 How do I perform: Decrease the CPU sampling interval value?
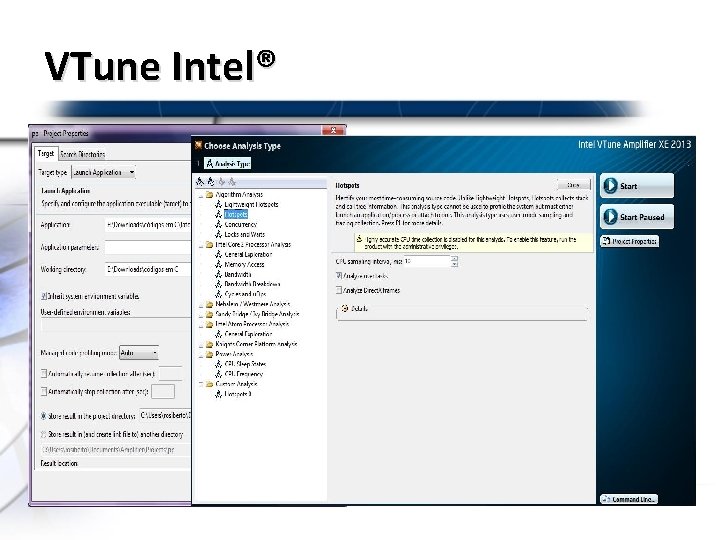coord(454,264)
